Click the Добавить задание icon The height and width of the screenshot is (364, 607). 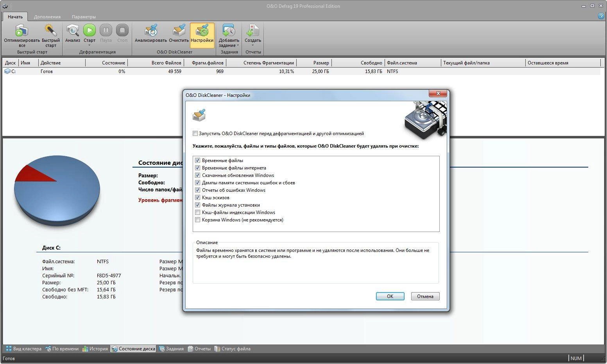229,30
